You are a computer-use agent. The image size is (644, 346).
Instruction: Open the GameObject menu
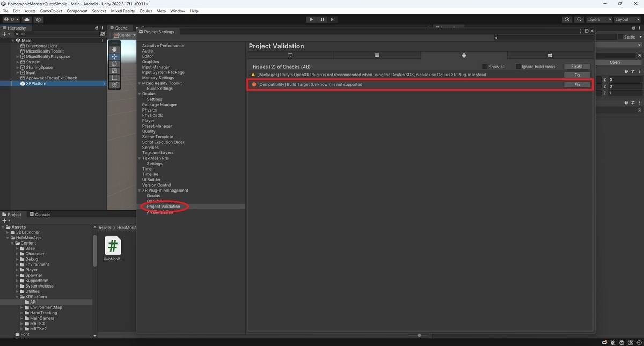[51, 11]
